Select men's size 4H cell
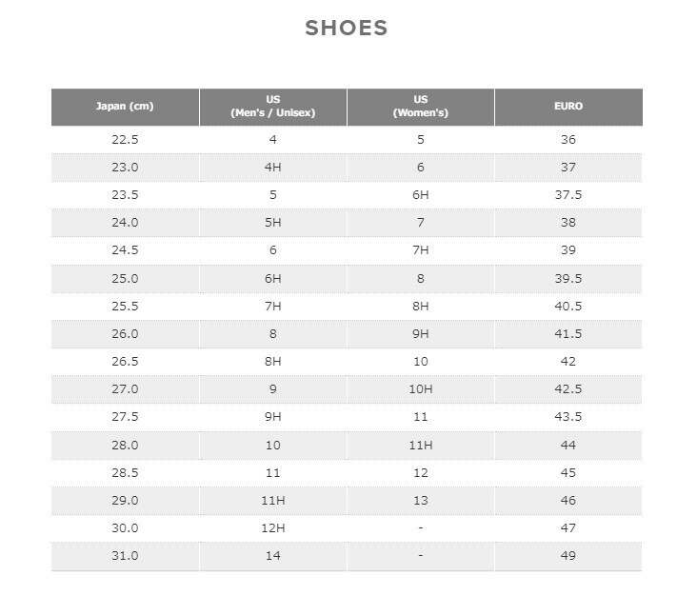 273,168
